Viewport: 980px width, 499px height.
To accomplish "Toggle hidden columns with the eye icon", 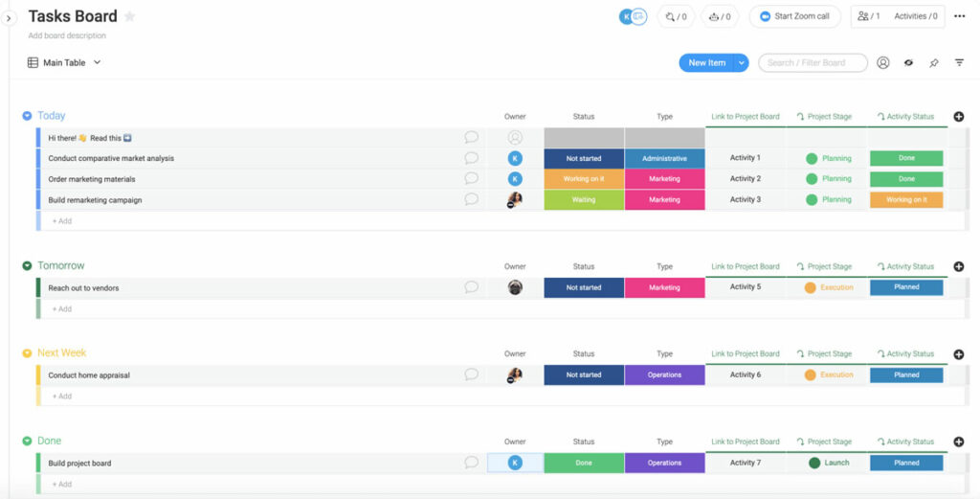I will click(908, 63).
